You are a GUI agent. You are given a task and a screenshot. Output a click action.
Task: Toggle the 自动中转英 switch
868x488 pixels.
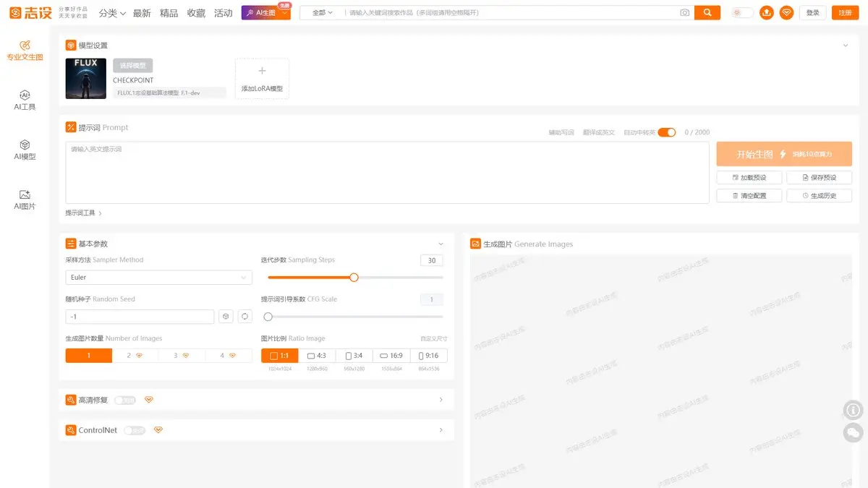click(666, 132)
